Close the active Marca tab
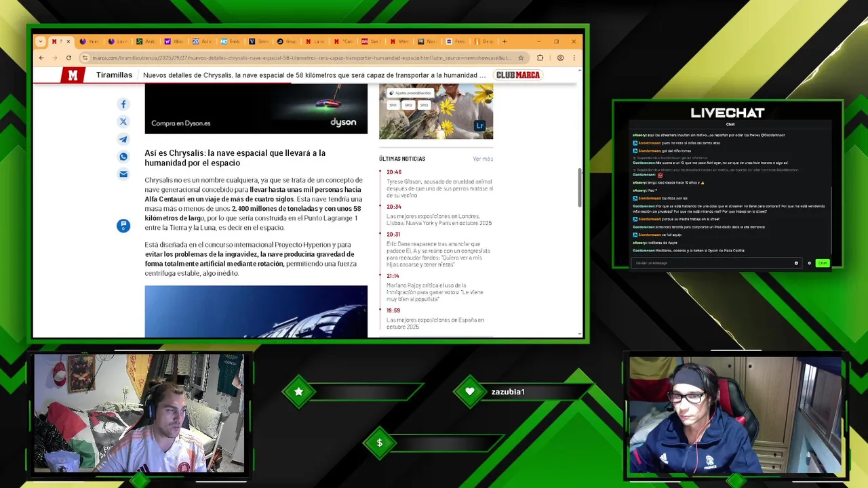Screen dimensions: 868x488 click(x=68, y=41)
